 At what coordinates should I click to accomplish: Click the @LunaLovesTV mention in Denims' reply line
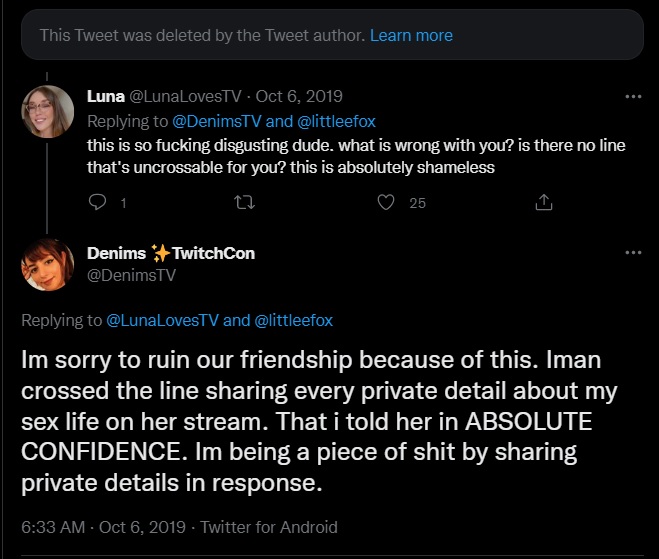(x=162, y=320)
